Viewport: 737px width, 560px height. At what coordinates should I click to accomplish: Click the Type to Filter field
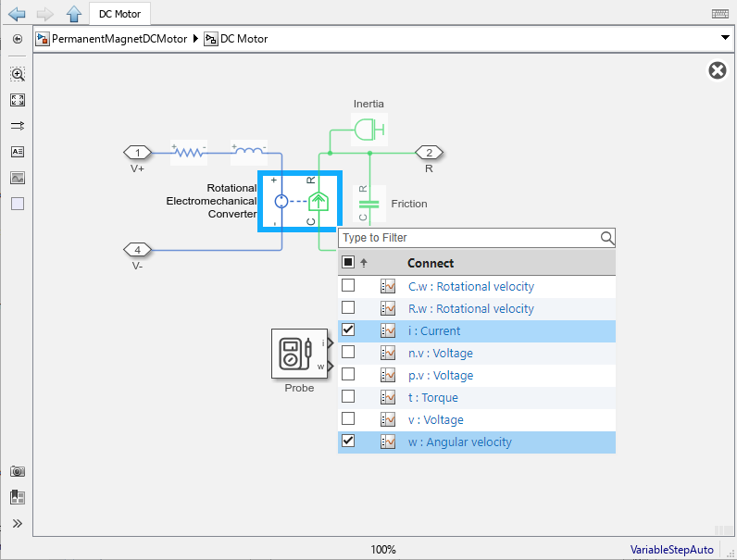click(x=468, y=238)
